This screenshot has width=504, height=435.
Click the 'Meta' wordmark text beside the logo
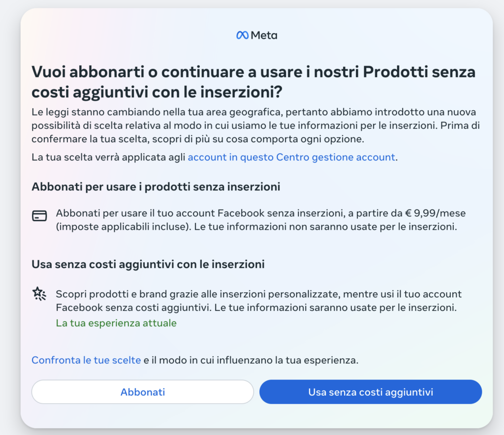264,34
